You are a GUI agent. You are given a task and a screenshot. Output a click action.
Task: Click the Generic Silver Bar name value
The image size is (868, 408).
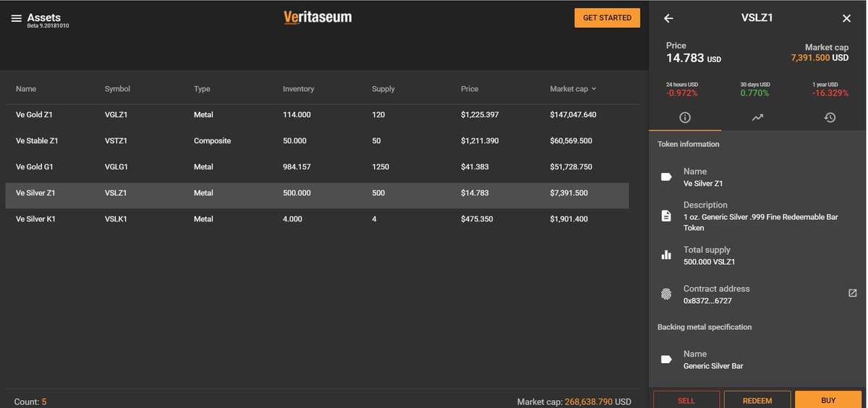(x=713, y=366)
